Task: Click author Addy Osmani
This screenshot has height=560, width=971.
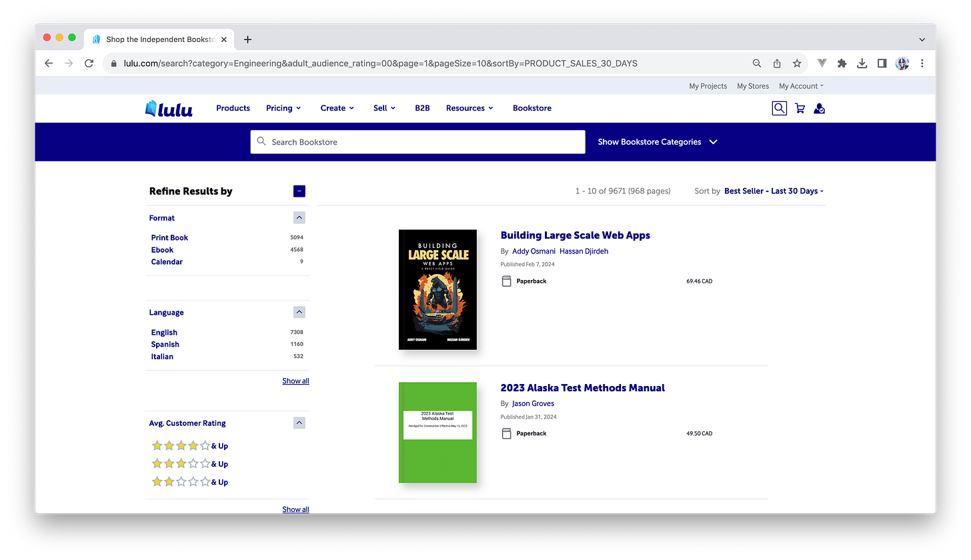Action: (x=533, y=251)
